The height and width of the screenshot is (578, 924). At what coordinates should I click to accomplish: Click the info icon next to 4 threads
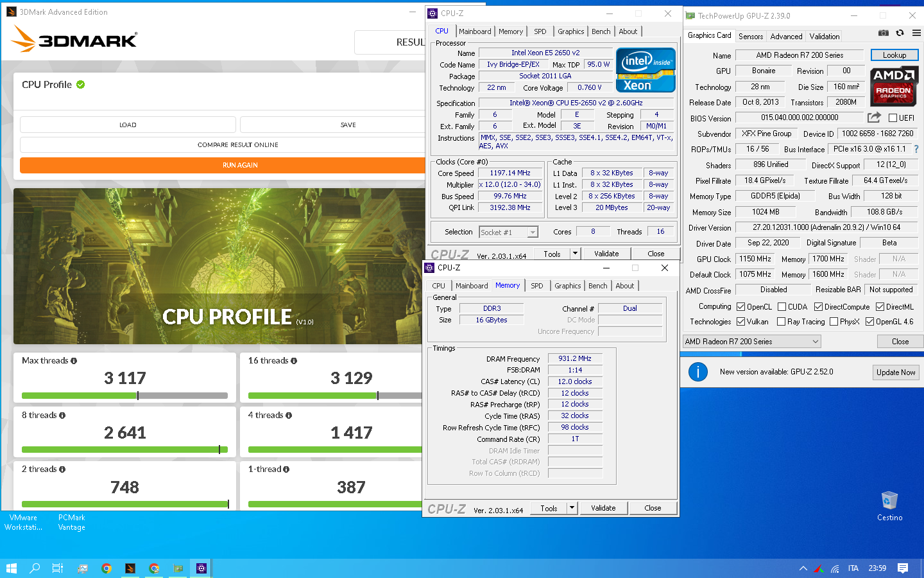[x=289, y=416]
